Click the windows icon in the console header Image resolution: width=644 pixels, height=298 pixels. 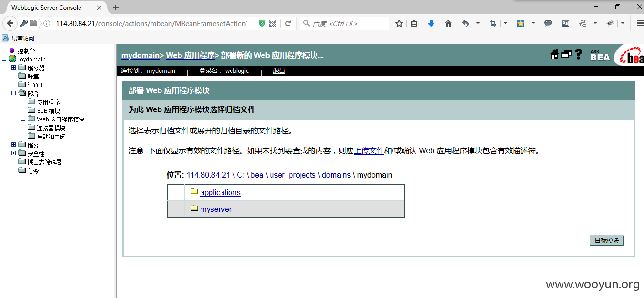tap(566, 54)
